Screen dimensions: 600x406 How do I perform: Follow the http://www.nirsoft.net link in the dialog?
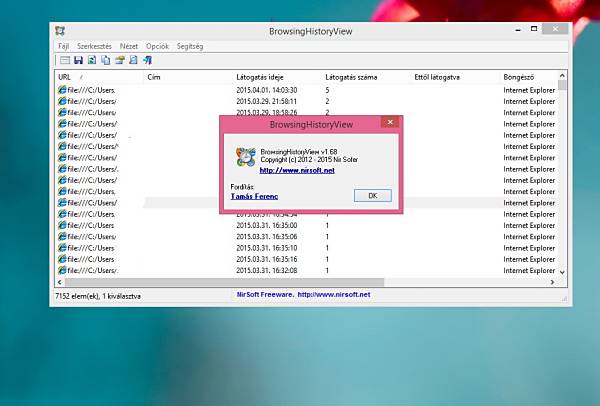point(297,170)
